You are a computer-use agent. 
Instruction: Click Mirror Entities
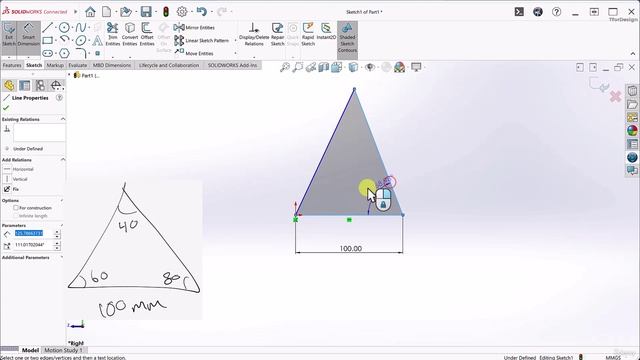[194, 27]
